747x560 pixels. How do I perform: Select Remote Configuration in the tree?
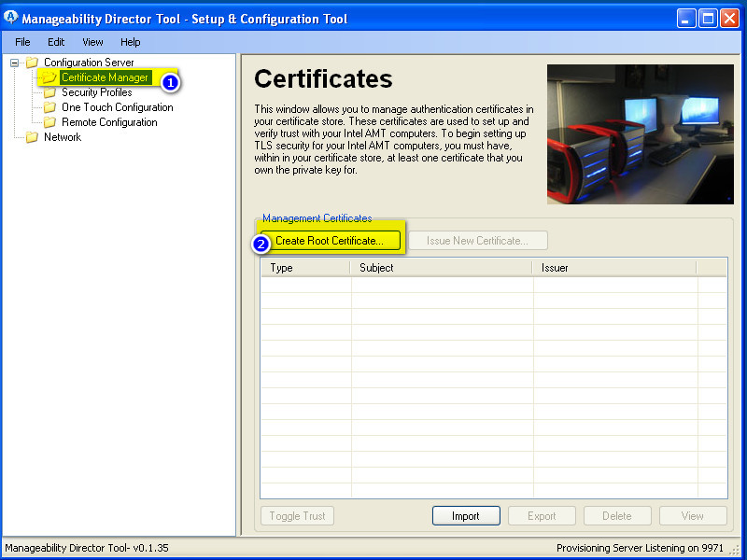(x=109, y=122)
